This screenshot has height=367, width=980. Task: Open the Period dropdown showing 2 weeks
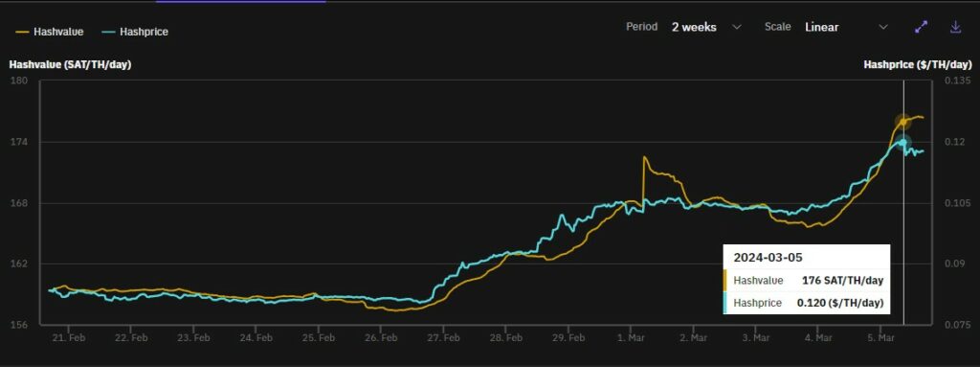click(706, 27)
